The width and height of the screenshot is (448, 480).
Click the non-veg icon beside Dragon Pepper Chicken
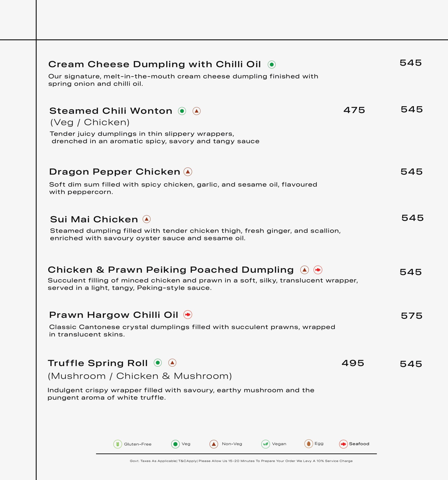pyautogui.click(x=188, y=172)
